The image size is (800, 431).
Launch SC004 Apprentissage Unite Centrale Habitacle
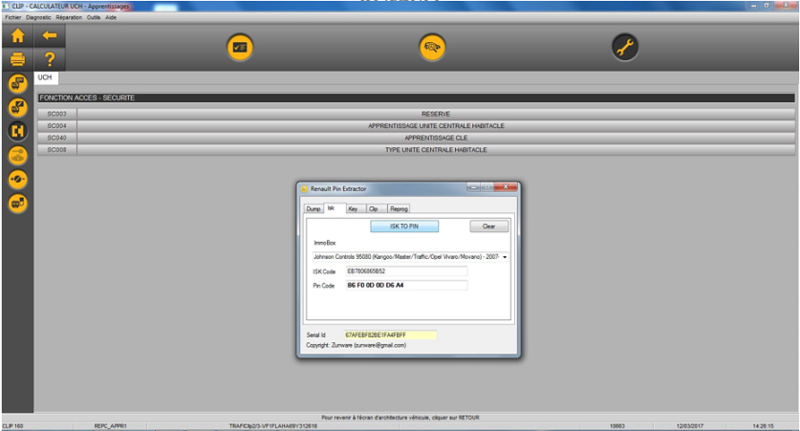416,126
